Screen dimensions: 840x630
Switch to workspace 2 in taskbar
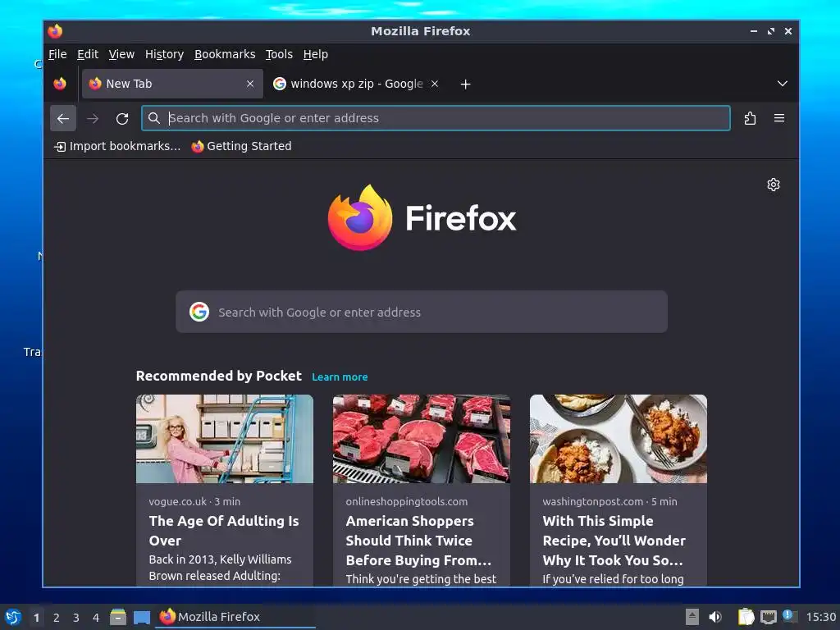click(57, 618)
